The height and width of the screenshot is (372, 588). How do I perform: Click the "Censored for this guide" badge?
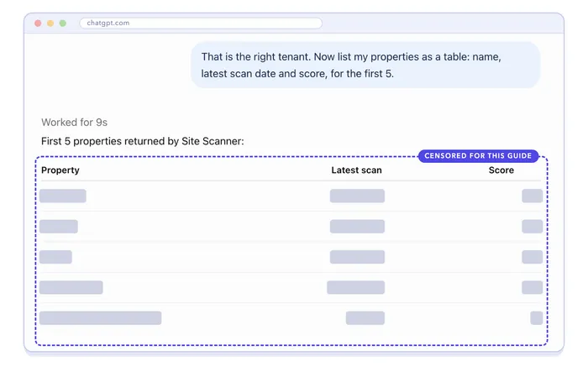point(478,155)
